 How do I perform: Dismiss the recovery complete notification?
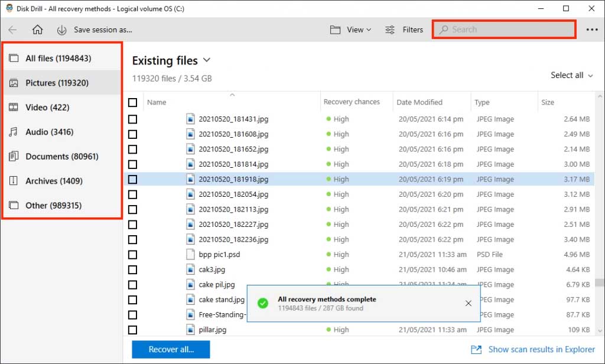click(468, 303)
